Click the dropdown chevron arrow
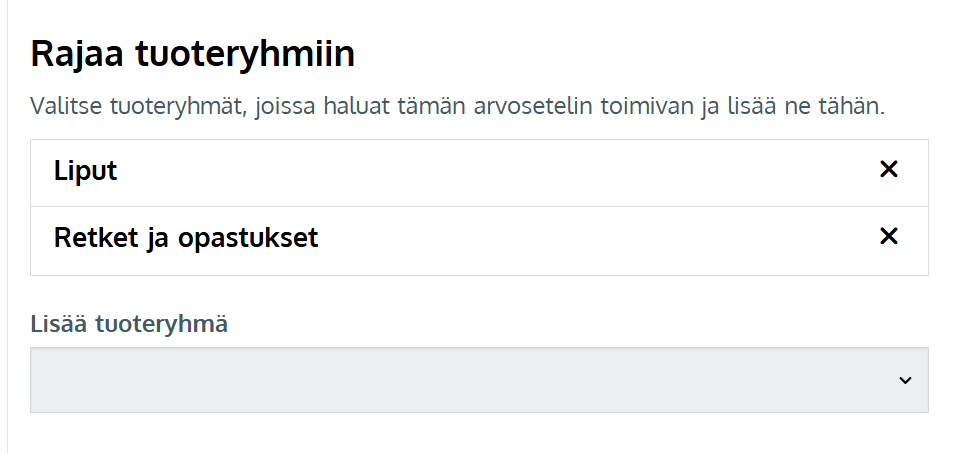This screenshot has width=970, height=453. click(x=905, y=380)
